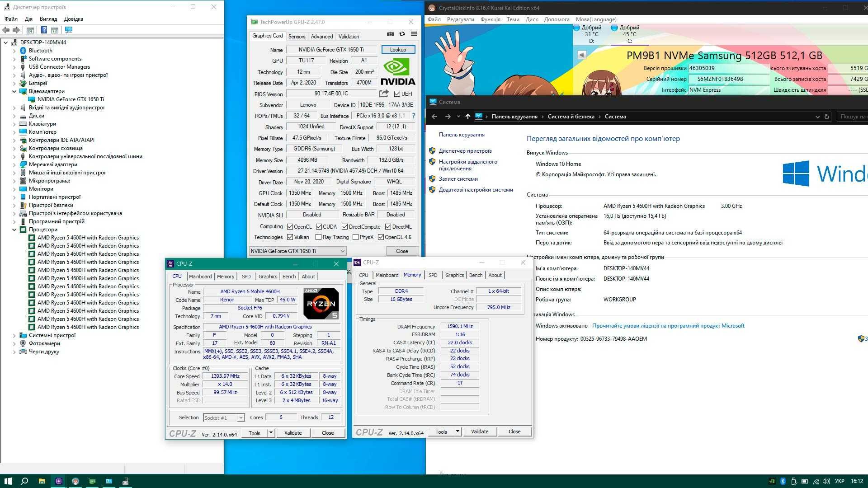Expand the Диски tree node
This screenshot has height=488, width=868.
tap(14, 116)
